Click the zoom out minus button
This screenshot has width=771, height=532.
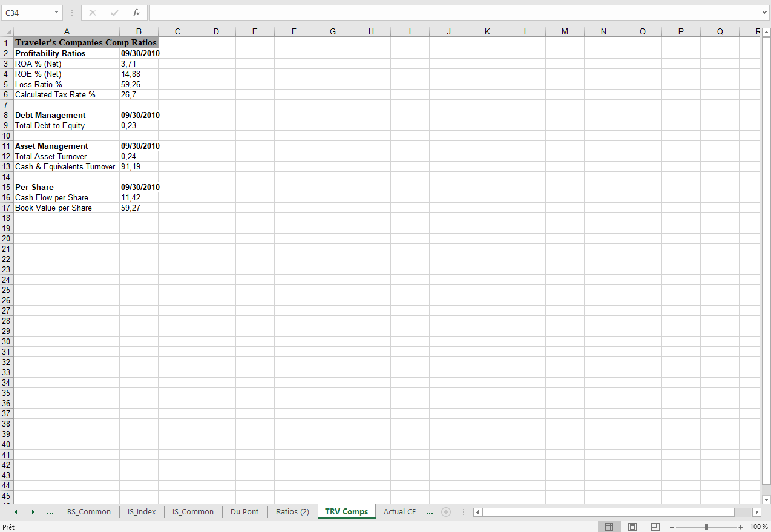[671, 527]
